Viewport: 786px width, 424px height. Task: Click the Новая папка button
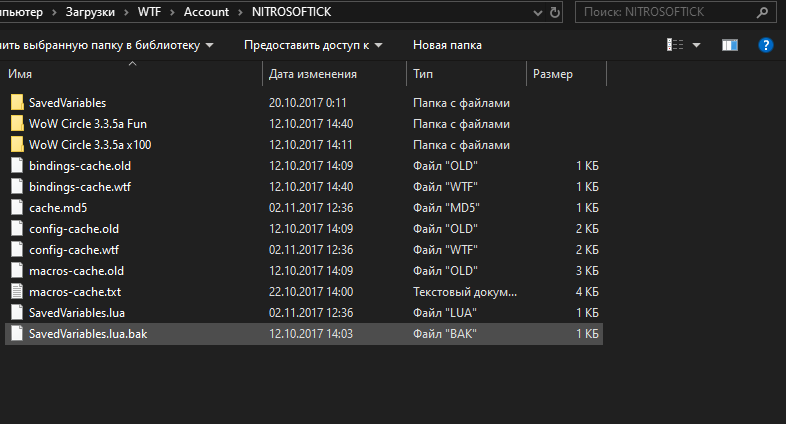pyautogui.click(x=447, y=45)
